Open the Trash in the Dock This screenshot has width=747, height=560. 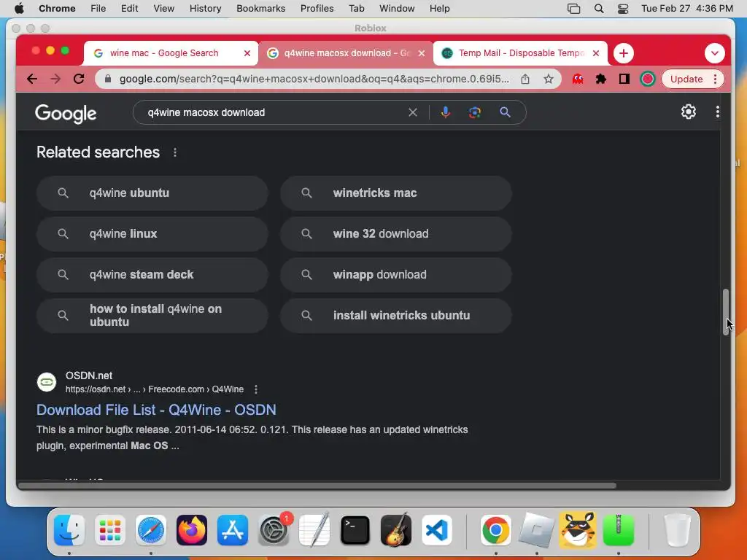coord(677,530)
